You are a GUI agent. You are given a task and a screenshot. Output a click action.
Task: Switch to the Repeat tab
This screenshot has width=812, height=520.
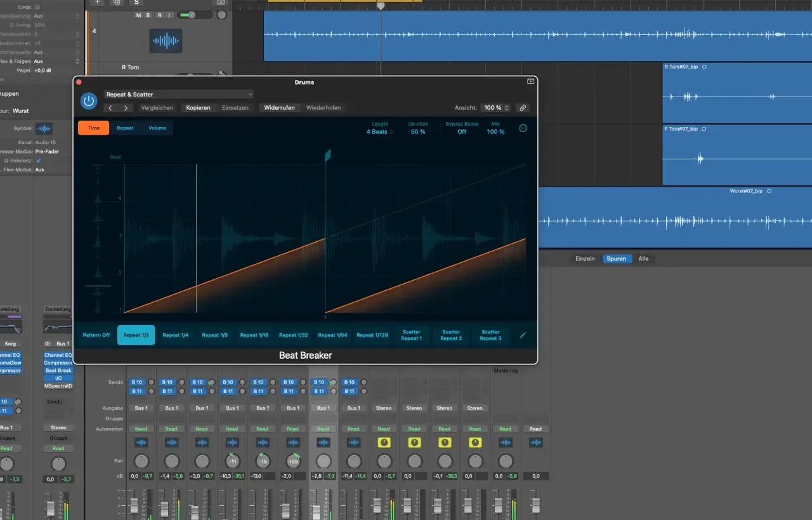[125, 128]
